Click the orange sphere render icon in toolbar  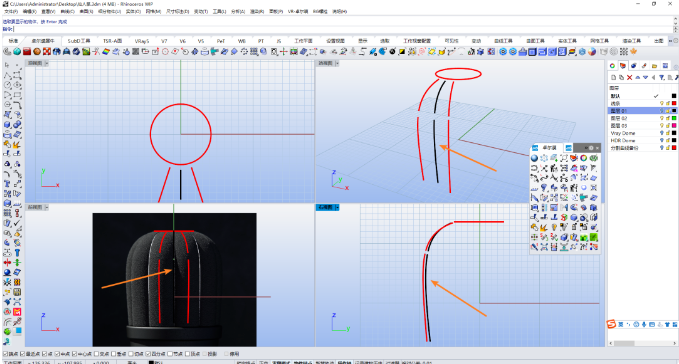coord(37,52)
